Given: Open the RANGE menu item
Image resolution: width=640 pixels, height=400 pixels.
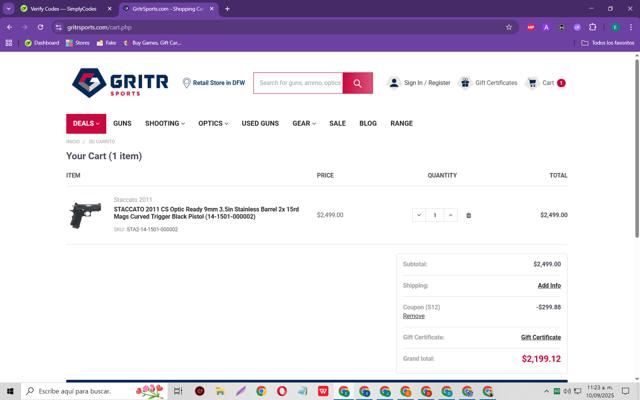Looking at the screenshot, I should (x=401, y=123).
